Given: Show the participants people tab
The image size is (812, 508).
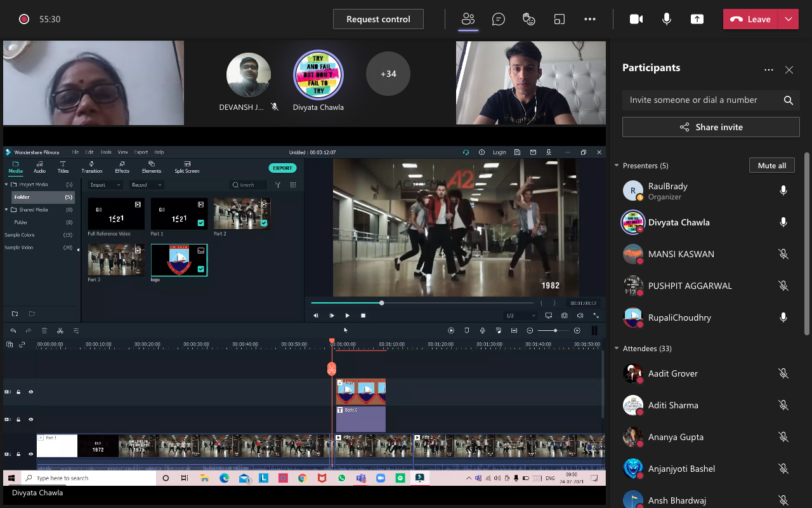Looking at the screenshot, I should pos(468,19).
